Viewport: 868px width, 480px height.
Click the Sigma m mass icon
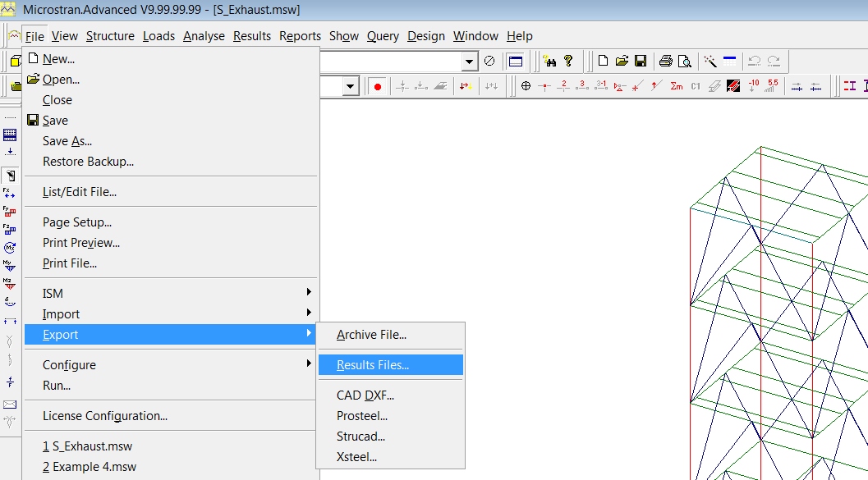677,86
